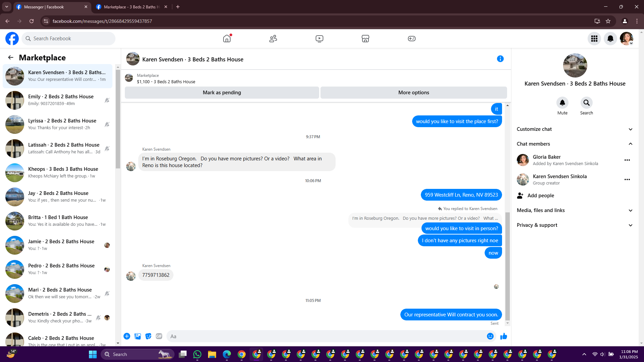Image resolution: width=644 pixels, height=362 pixels.
Task: Open the notifications bell
Action: pyautogui.click(x=610, y=39)
